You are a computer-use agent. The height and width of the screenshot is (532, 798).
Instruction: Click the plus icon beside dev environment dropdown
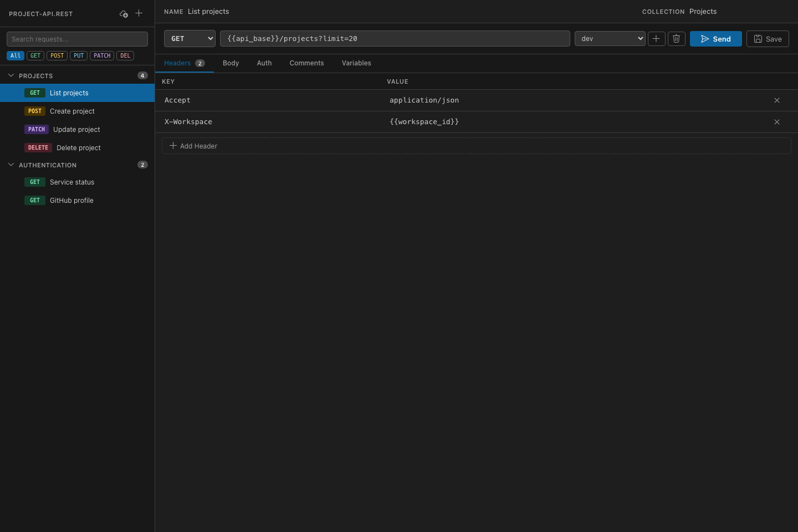[656, 39]
